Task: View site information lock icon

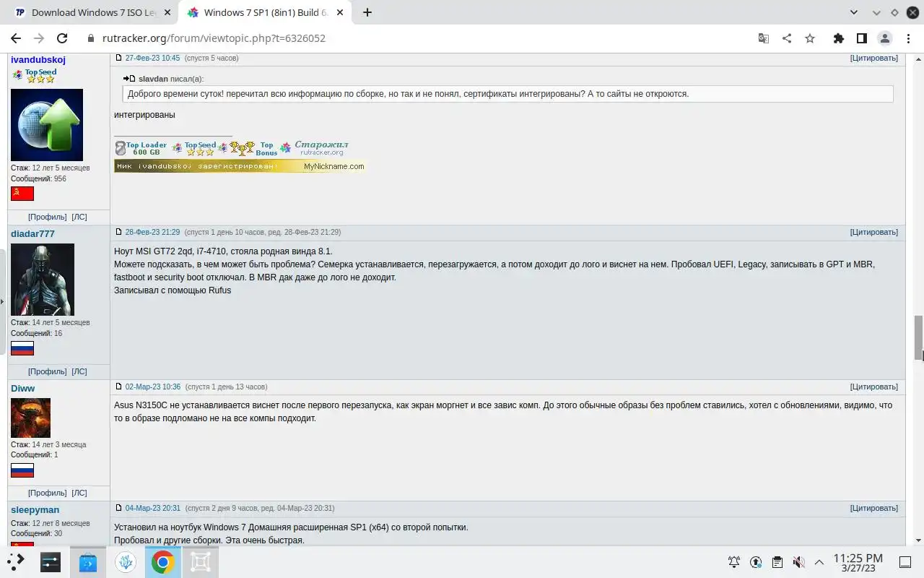Action: (x=91, y=38)
